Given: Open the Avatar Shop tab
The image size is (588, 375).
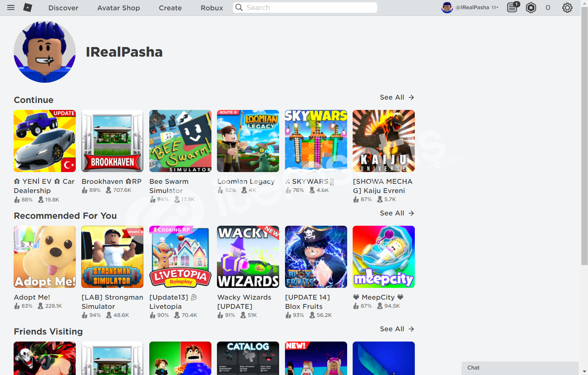Looking at the screenshot, I should [118, 8].
